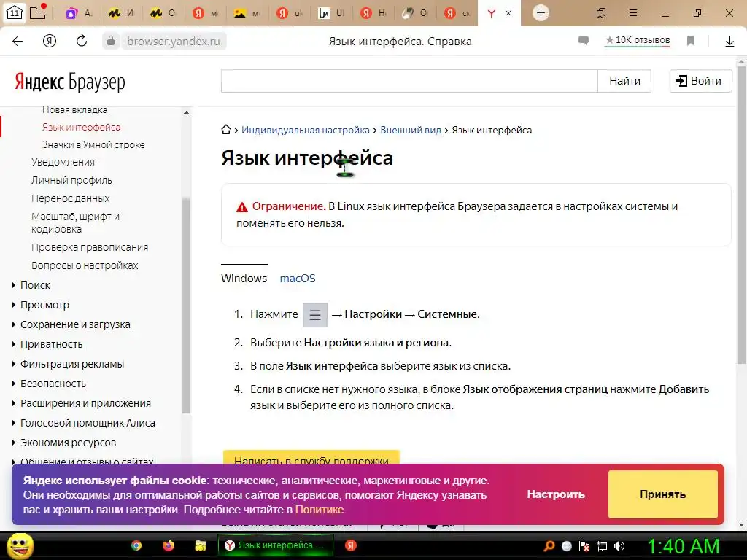The height and width of the screenshot is (560, 747).
Task: Click the 1:40 AM taskbar clock
Action: [683, 546]
